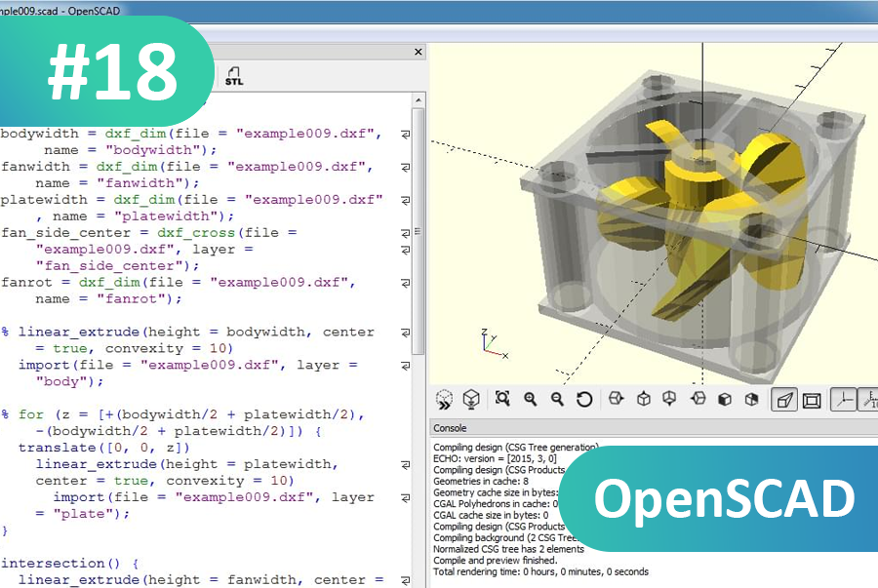878x588 pixels.
Task: Zoom out of the 3D viewport
Action: [x=556, y=399]
